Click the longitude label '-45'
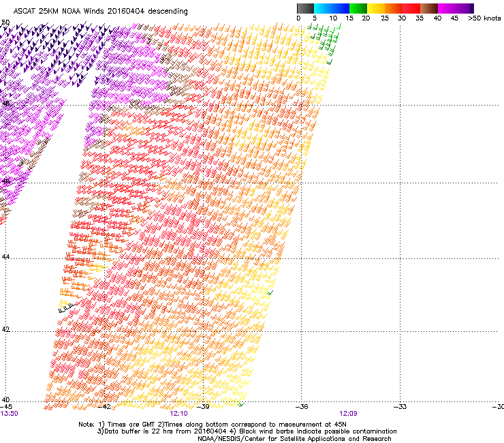504x443 pixels. click(x=6, y=407)
